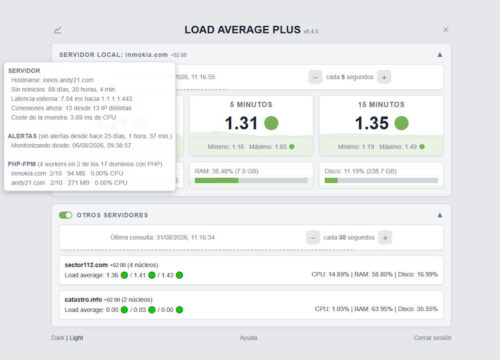Viewport: 500px width, 360px height.
Task: Click sector112.com status dot after 1.41
Action: [152, 275]
